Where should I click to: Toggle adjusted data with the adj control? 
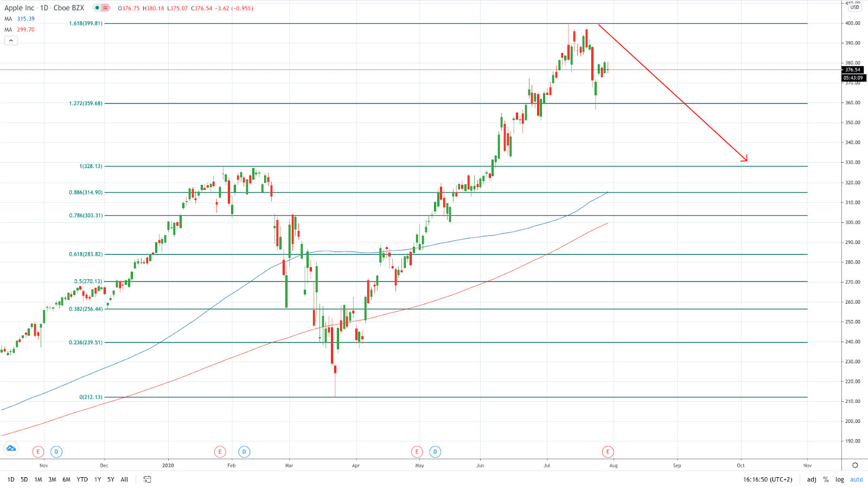[x=810, y=479]
